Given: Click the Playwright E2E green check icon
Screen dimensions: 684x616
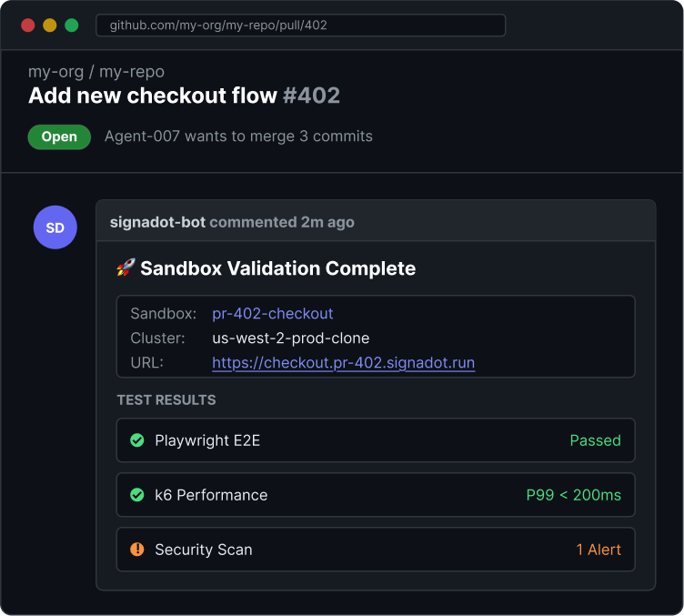Looking at the screenshot, I should pos(137,440).
